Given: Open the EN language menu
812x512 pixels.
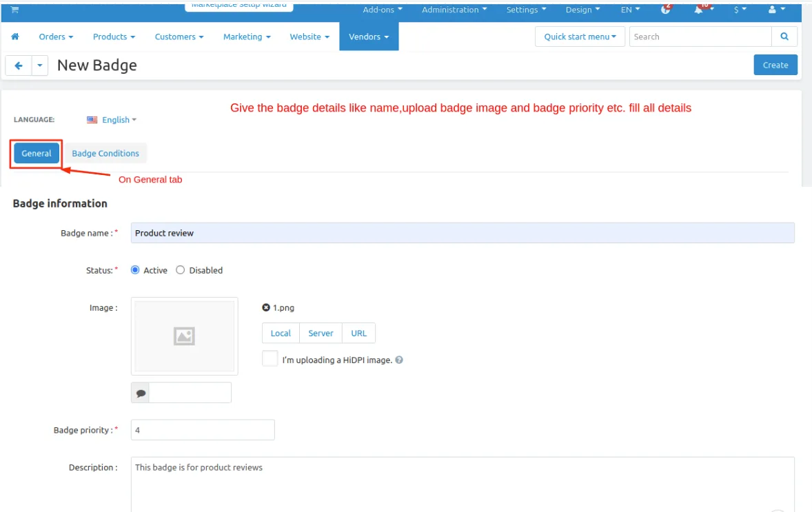Looking at the screenshot, I should (630, 10).
